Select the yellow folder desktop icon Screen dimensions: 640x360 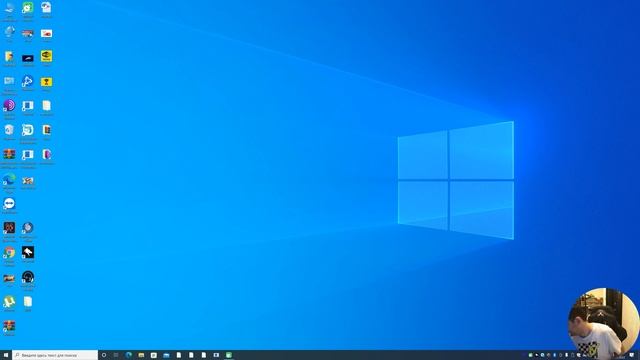[9, 57]
